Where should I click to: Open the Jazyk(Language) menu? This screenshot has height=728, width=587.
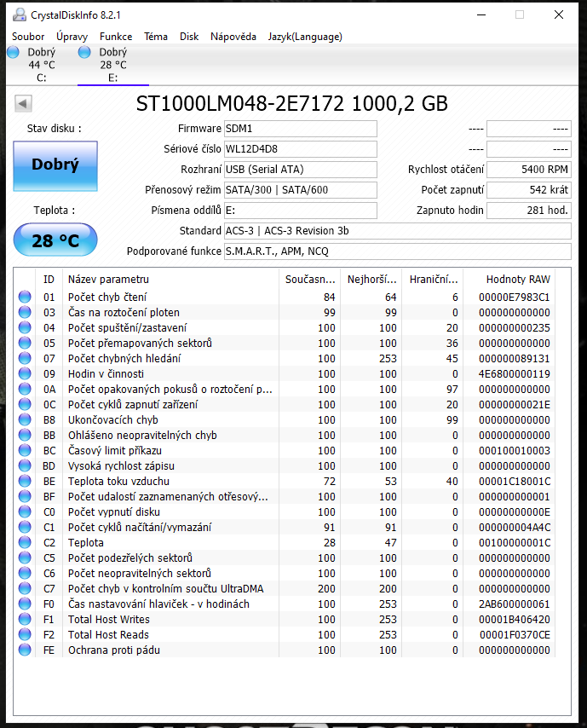(305, 37)
